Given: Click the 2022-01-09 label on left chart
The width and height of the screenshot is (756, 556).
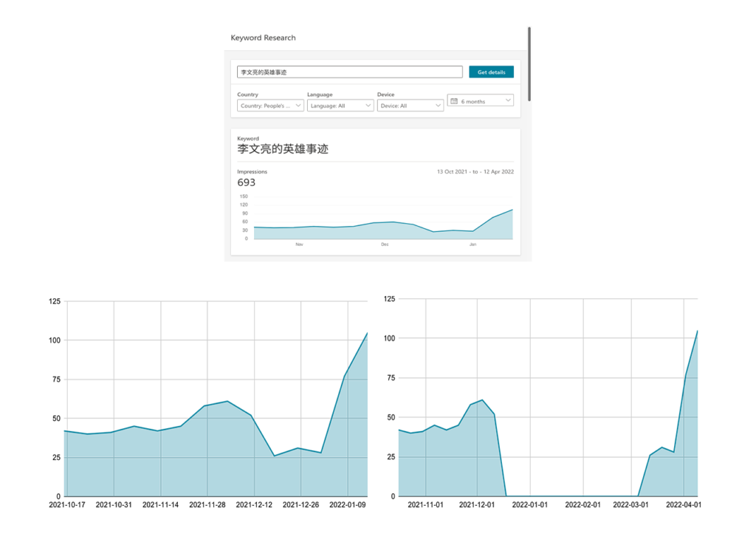Looking at the screenshot, I should [348, 505].
